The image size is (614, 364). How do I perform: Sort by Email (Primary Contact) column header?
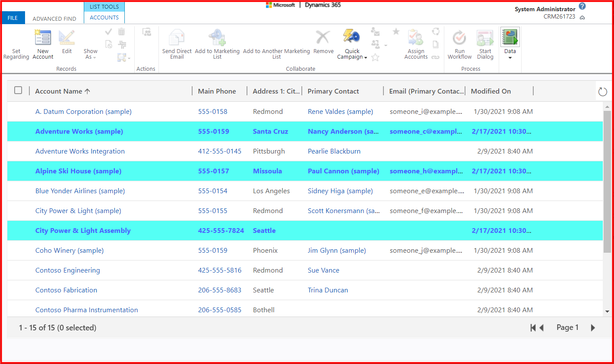[x=427, y=91]
